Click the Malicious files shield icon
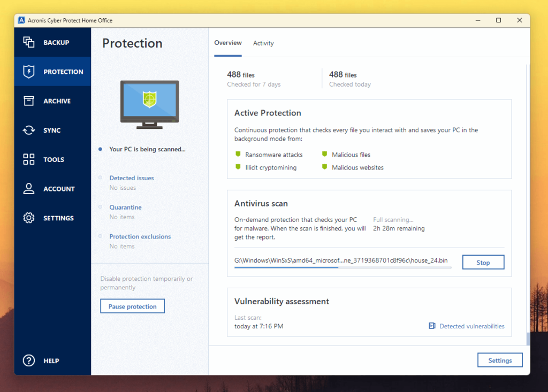 coord(324,154)
